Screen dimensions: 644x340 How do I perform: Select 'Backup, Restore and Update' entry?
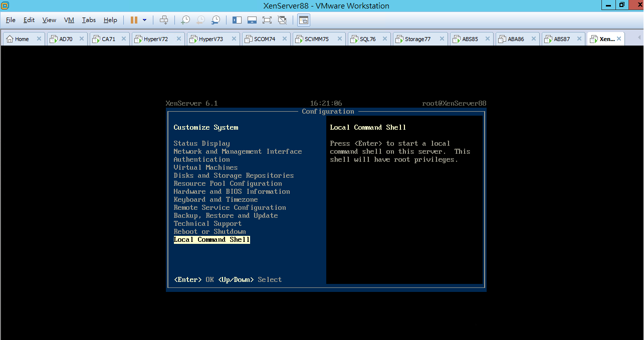coord(226,215)
